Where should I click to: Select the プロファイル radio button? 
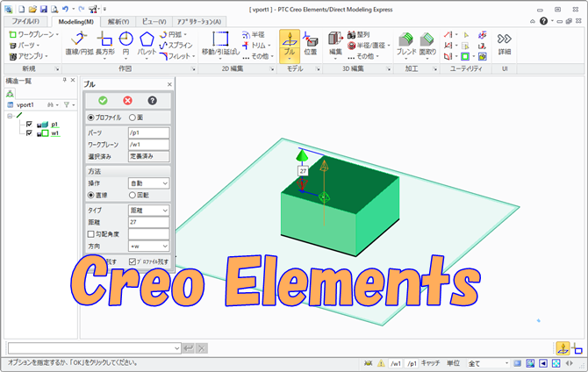[x=90, y=118]
